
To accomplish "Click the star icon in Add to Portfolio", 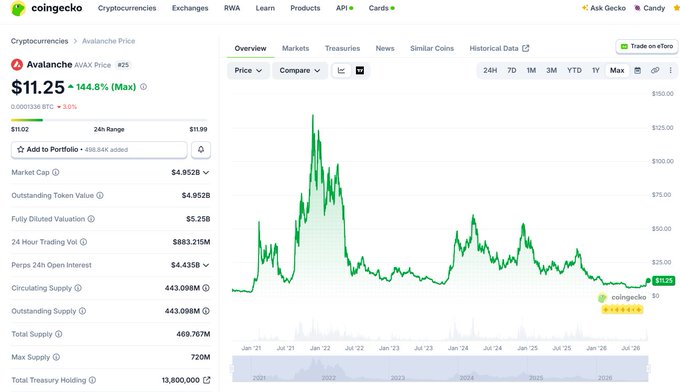I will click(x=20, y=150).
